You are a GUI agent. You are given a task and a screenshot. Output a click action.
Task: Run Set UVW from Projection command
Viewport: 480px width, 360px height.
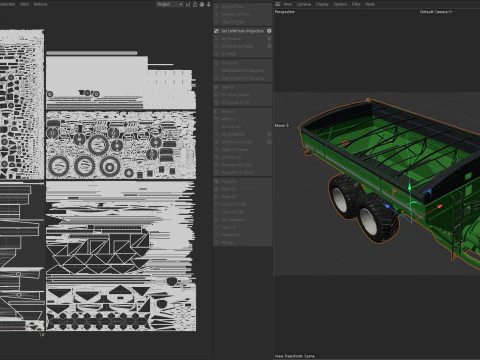pyautogui.click(x=242, y=31)
